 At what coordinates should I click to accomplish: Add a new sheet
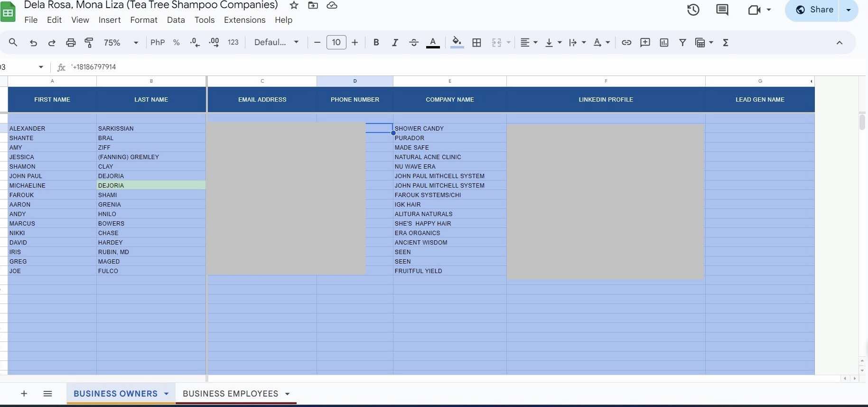24,394
